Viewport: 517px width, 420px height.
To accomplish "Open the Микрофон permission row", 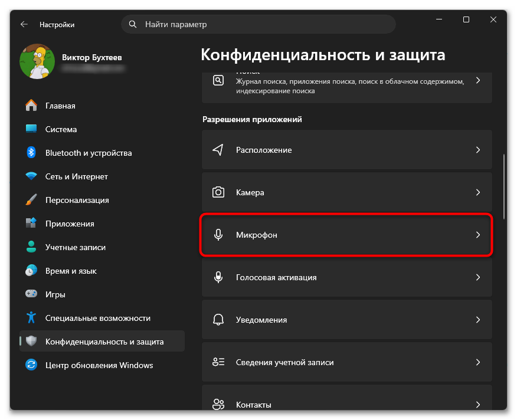I will pos(347,235).
